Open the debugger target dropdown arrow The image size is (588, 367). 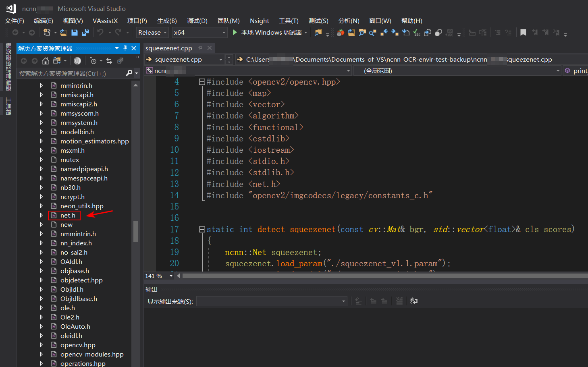[306, 33]
